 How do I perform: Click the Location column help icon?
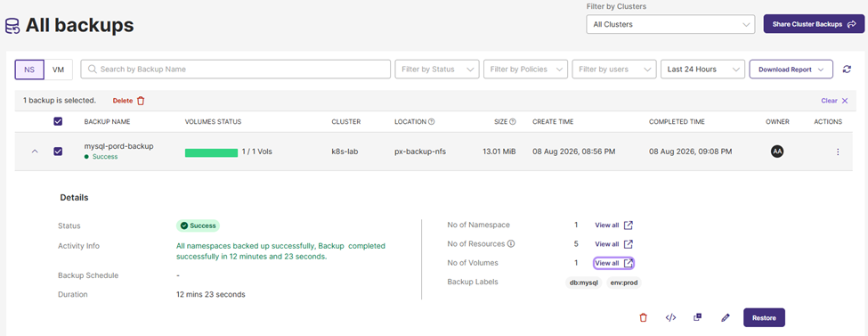431,121
